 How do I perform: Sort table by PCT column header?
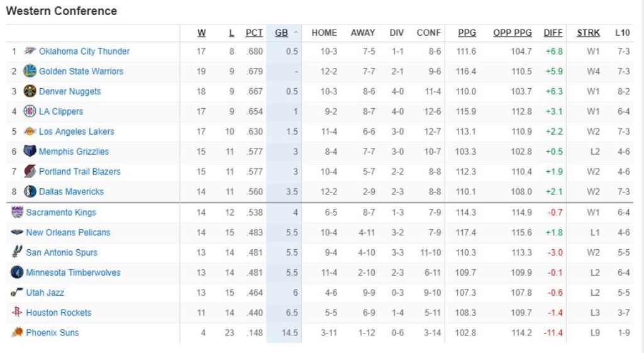click(x=254, y=33)
